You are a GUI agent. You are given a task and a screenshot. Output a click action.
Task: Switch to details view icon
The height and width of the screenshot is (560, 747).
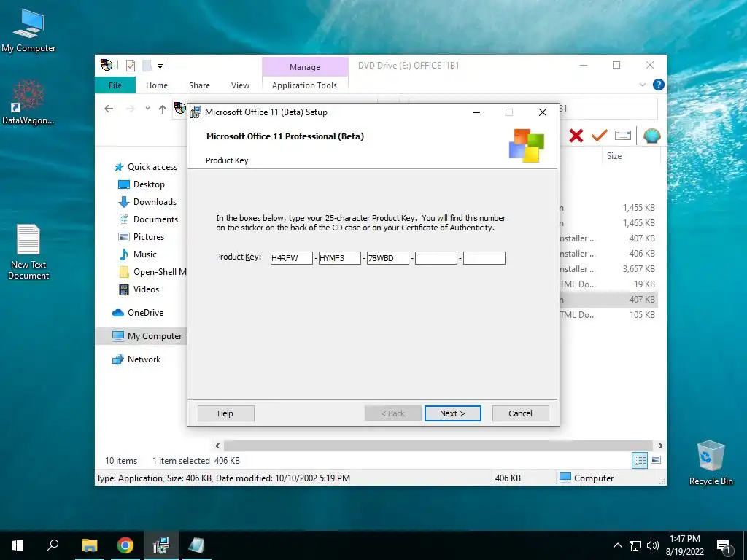pyautogui.click(x=640, y=461)
